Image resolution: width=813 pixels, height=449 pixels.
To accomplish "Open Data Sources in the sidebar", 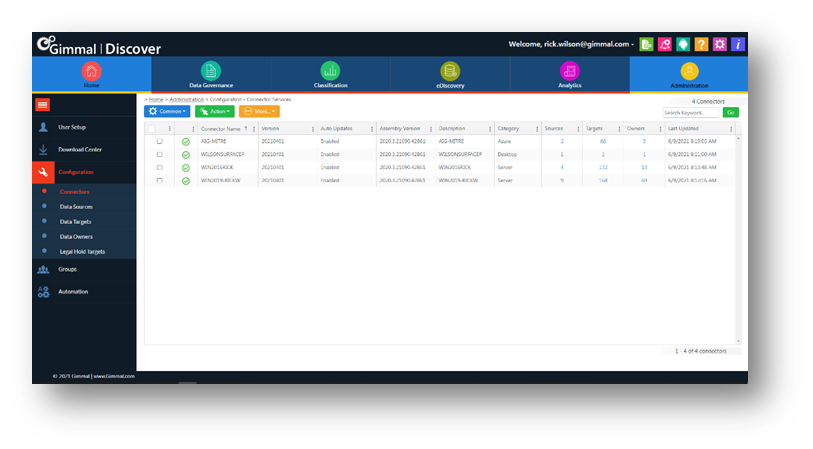I will click(76, 206).
